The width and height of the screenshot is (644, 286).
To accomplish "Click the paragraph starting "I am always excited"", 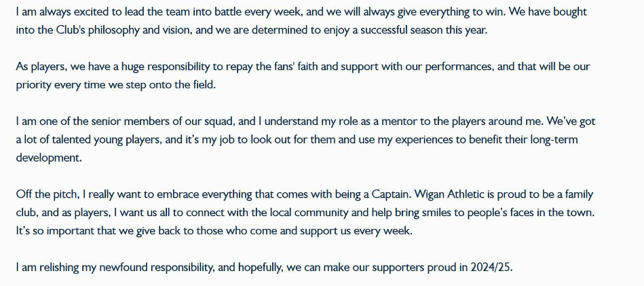I will [301, 21].
